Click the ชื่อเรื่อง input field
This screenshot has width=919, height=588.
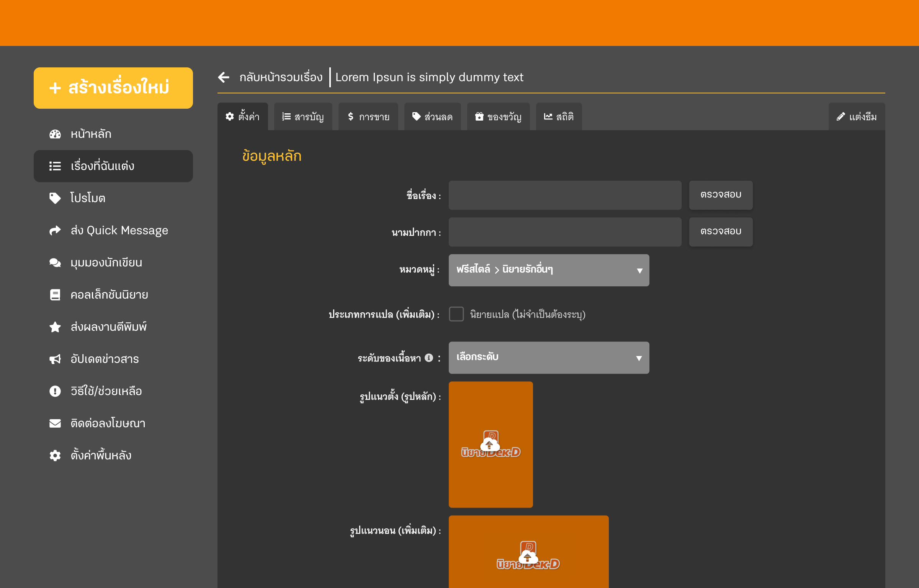pyautogui.click(x=565, y=195)
